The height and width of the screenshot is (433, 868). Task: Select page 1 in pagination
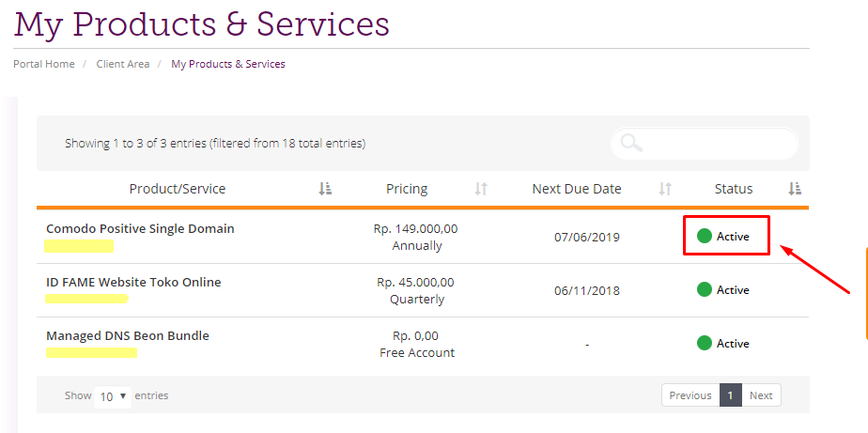730,395
